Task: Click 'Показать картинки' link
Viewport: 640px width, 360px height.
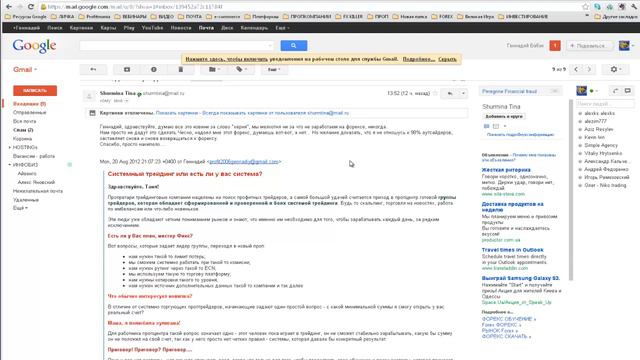Action: [177, 113]
